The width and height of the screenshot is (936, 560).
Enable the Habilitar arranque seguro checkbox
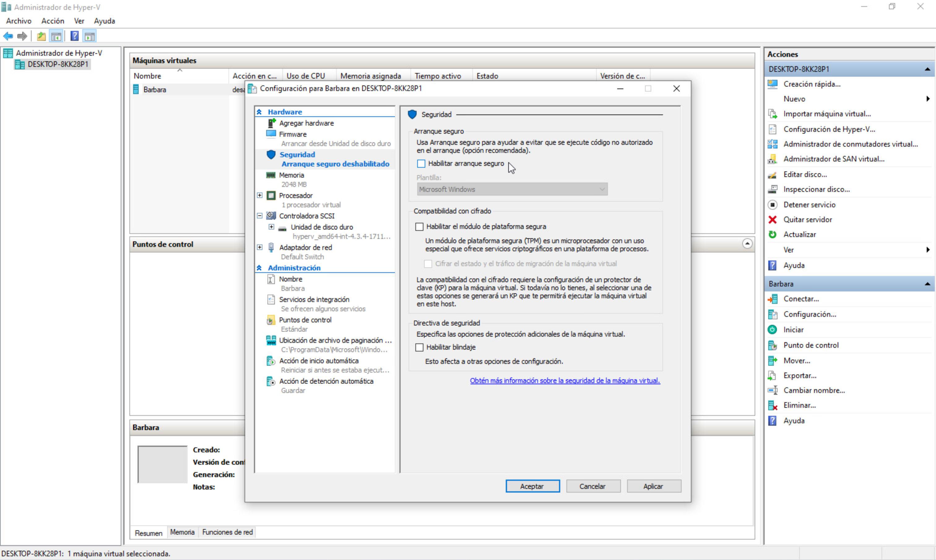[x=421, y=163]
